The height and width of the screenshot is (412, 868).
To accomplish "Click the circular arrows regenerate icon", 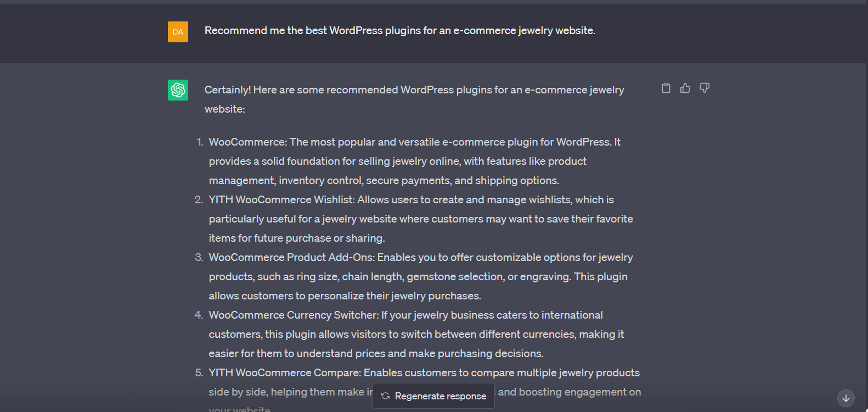I will point(386,396).
